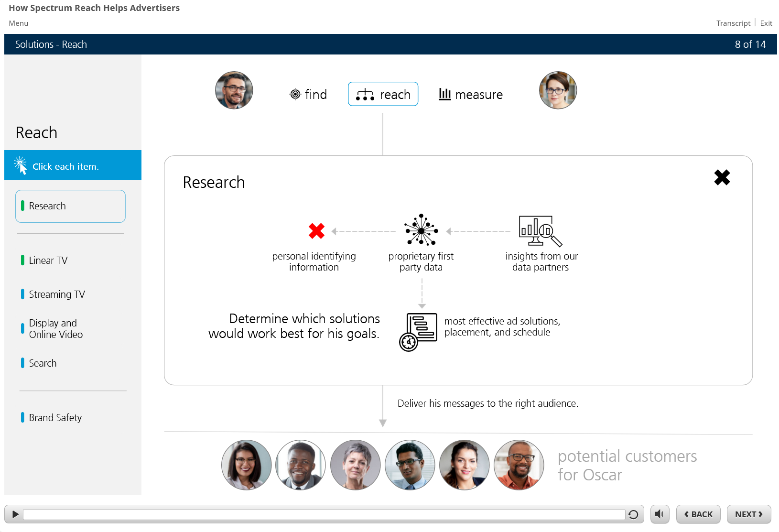Image resolution: width=779 pixels, height=532 pixels.
Task: Click the 'Solutions - Reach' slide title
Action: tap(51, 44)
